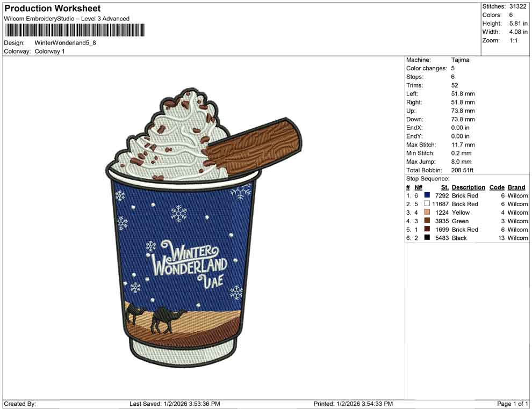Click the 'Black' description in row 6
Image resolution: width=532 pixels, height=409 pixels.
(x=459, y=238)
